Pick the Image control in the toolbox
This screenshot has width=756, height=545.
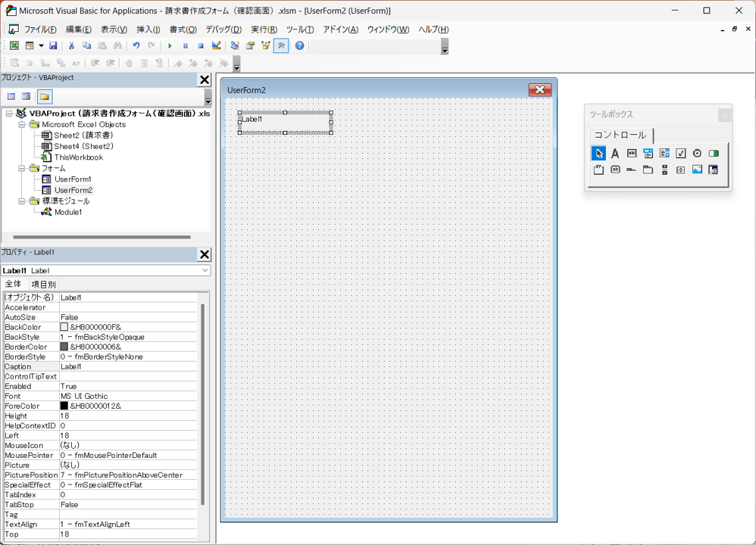click(697, 170)
